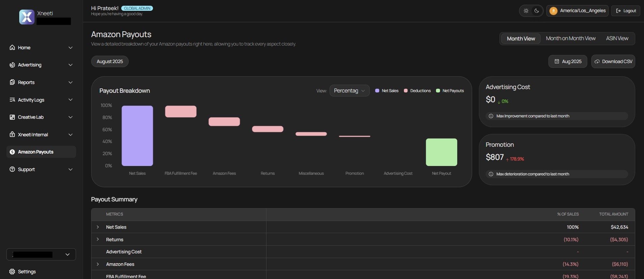Click the Creative Lab icon
Screen dimensions: 644x279
[x=12, y=117]
